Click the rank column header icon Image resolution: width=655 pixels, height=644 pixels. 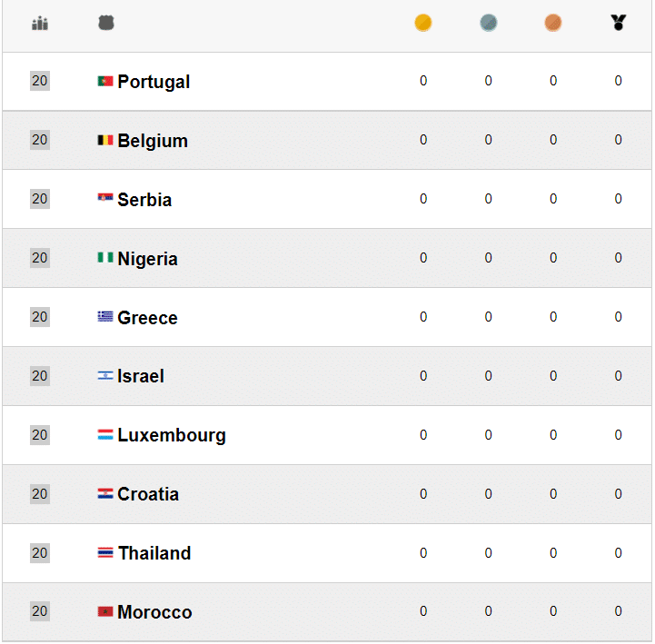[40, 23]
